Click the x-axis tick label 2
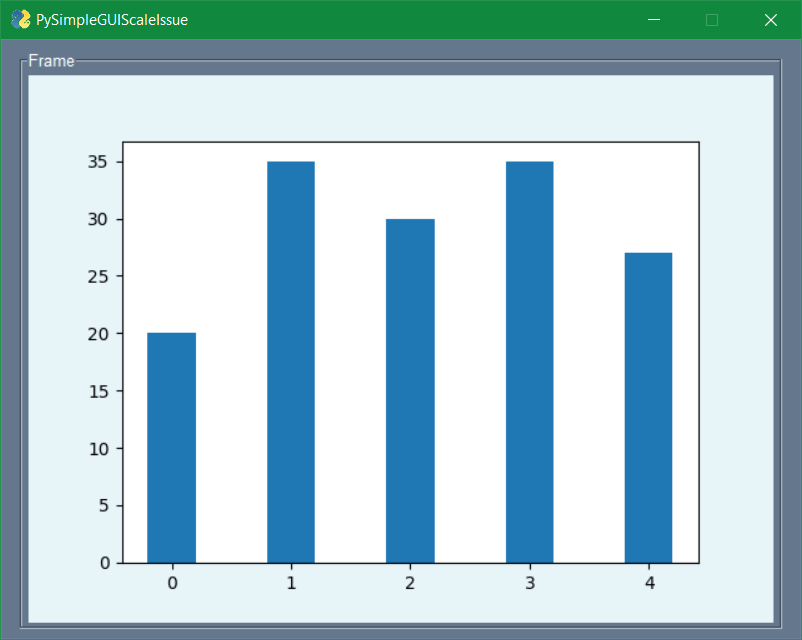Viewport: 802px width, 640px height. (410, 583)
